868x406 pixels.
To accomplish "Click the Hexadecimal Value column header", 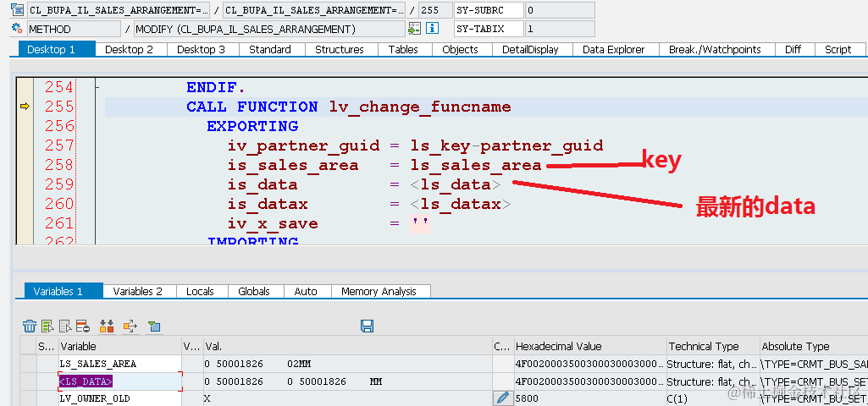I will pos(590,346).
